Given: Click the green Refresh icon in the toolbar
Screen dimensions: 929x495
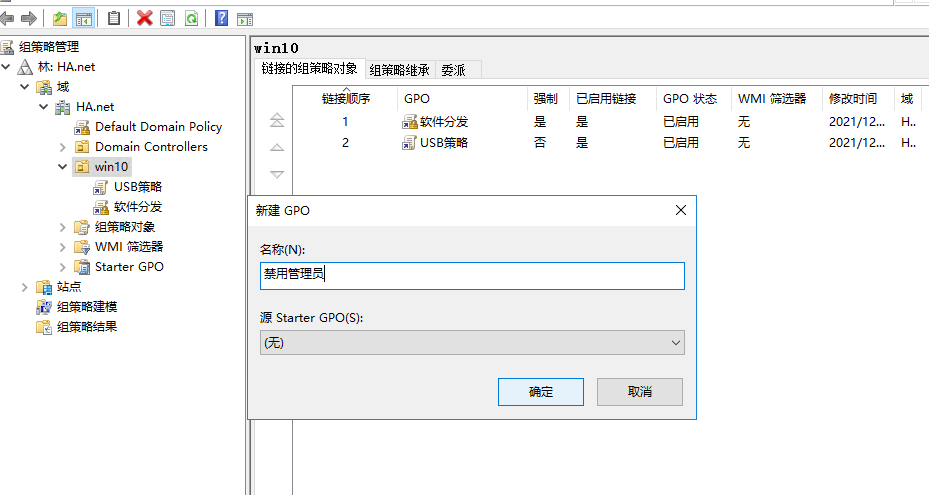Looking at the screenshot, I should click(x=190, y=18).
